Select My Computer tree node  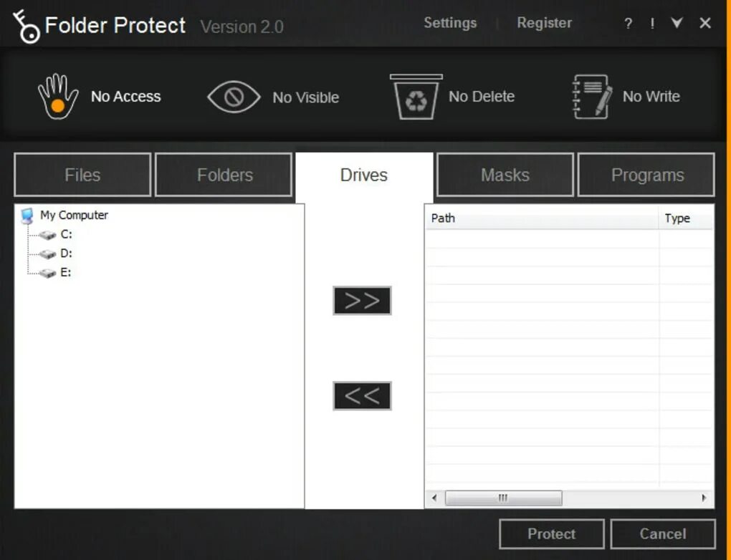click(74, 216)
